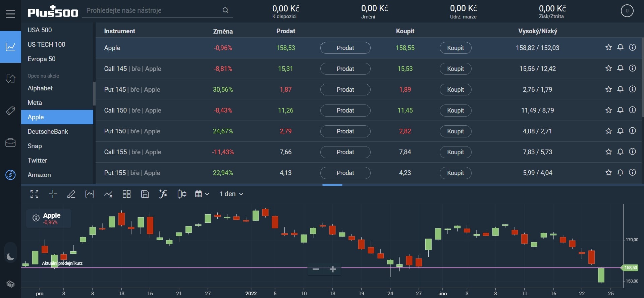Star the Call 145 Apple option
The height and width of the screenshot is (298, 644).
coord(608,69)
